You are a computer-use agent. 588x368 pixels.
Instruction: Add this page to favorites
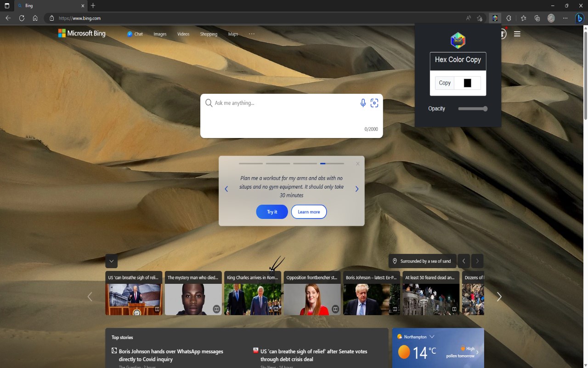[480, 18]
